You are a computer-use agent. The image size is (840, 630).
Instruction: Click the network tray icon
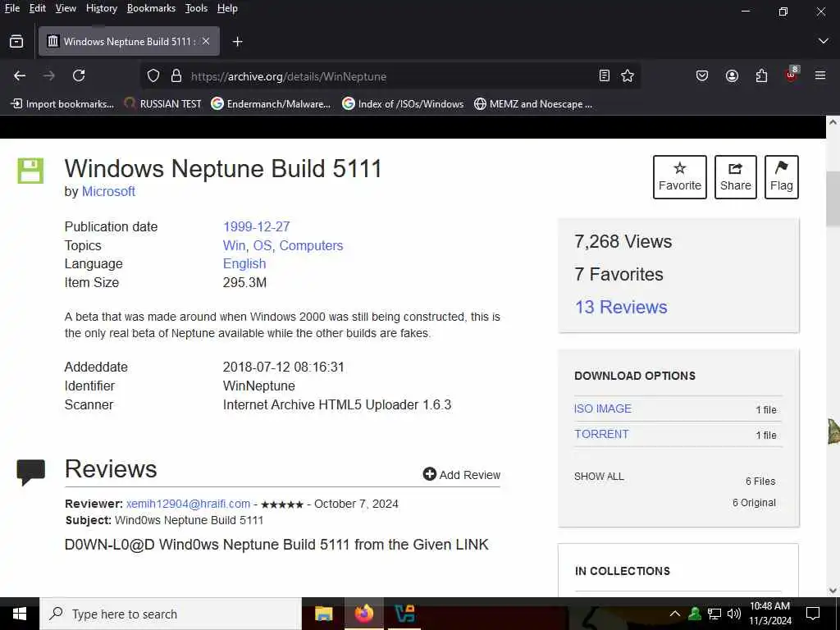pyautogui.click(x=714, y=614)
